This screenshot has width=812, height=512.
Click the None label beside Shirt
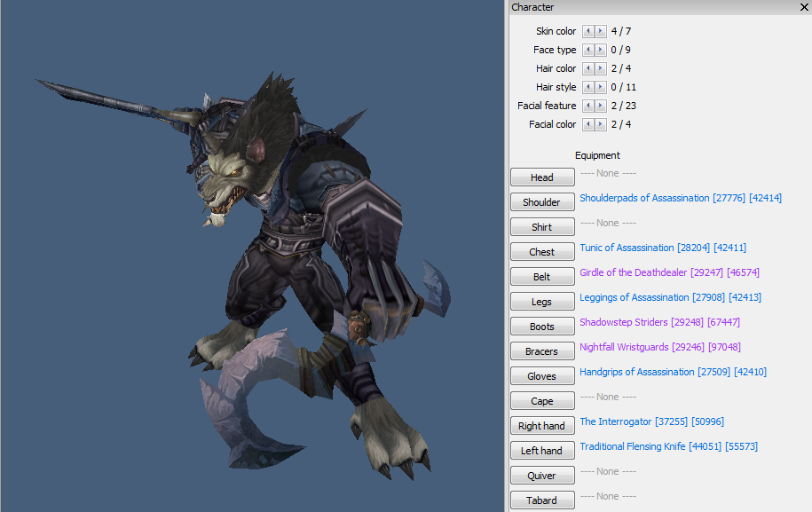pyautogui.click(x=608, y=223)
